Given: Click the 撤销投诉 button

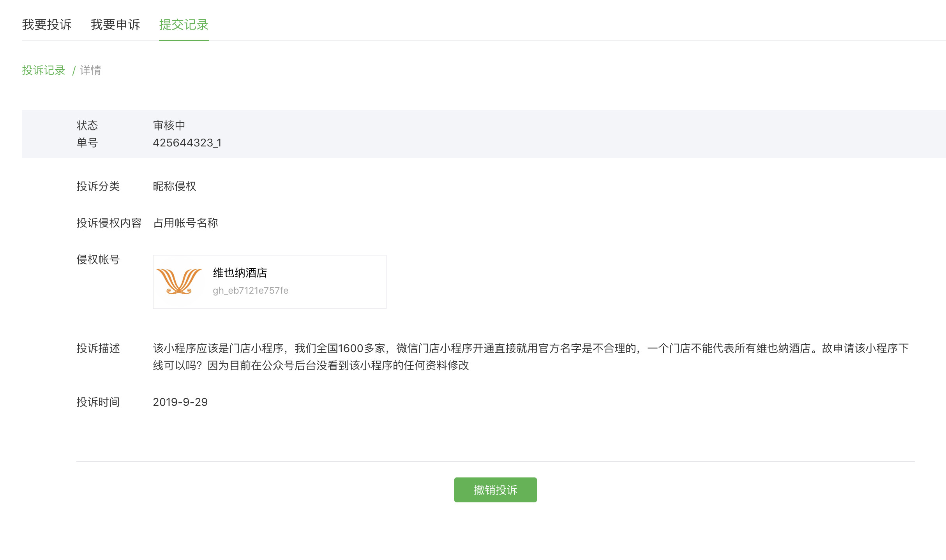Looking at the screenshot, I should tap(495, 490).
